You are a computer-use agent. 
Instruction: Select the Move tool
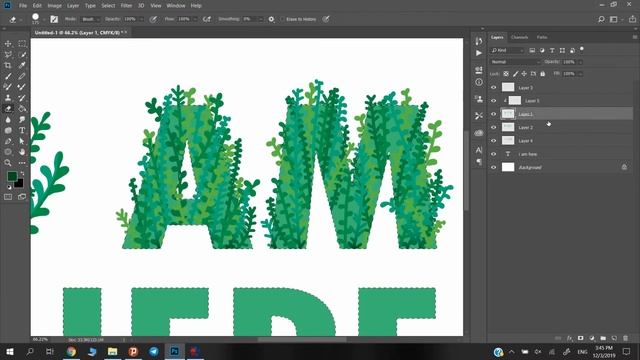(8, 44)
